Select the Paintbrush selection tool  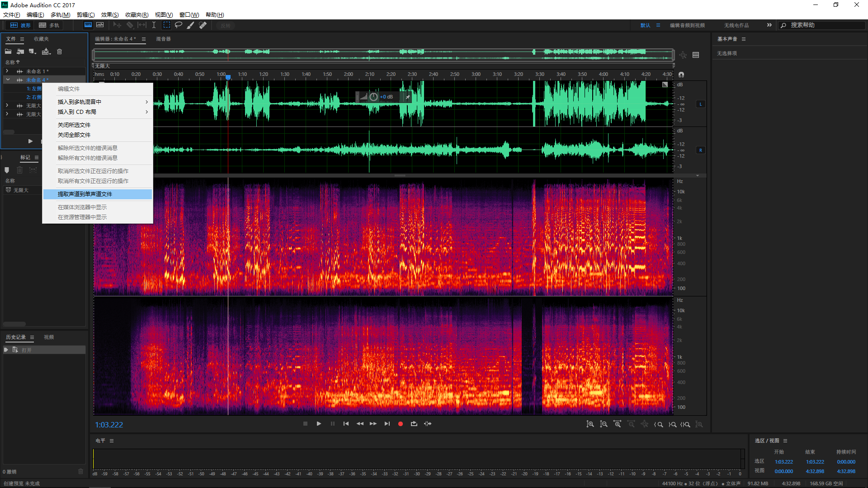[190, 25]
